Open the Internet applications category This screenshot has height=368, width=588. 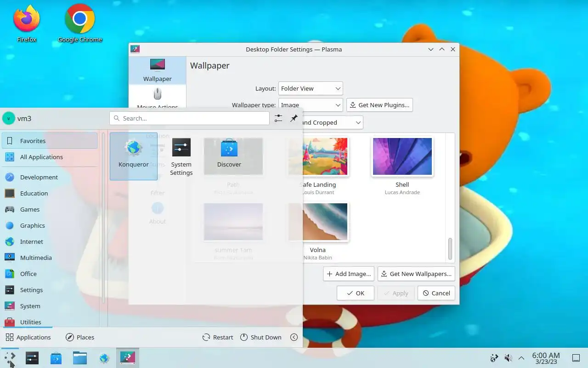[50, 241]
